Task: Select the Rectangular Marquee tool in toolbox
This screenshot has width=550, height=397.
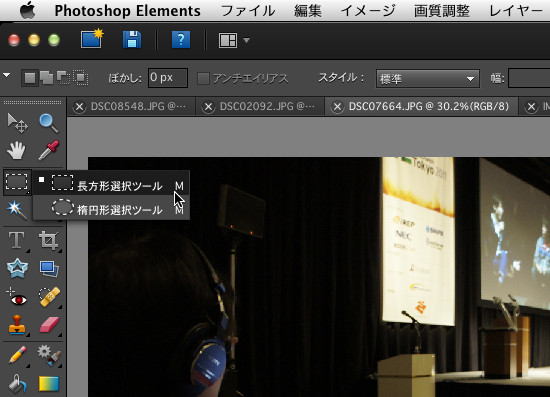Action: [x=17, y=182]
